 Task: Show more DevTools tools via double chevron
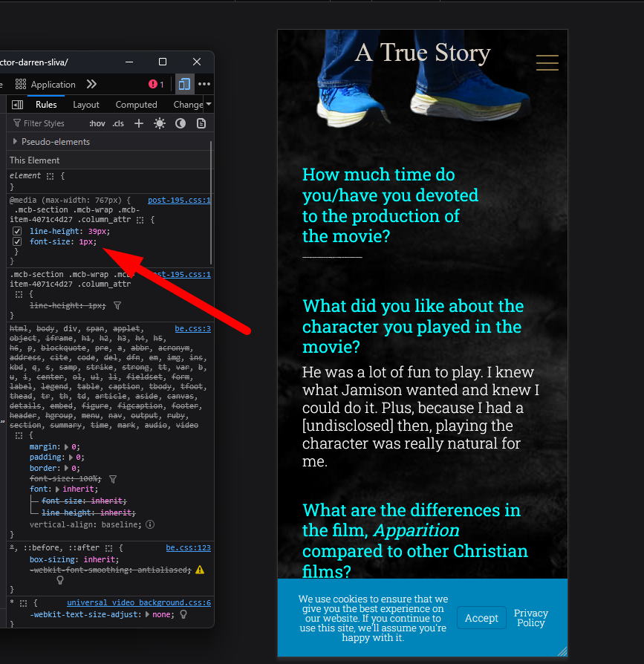pyautogui.click(x=91, y=84)
